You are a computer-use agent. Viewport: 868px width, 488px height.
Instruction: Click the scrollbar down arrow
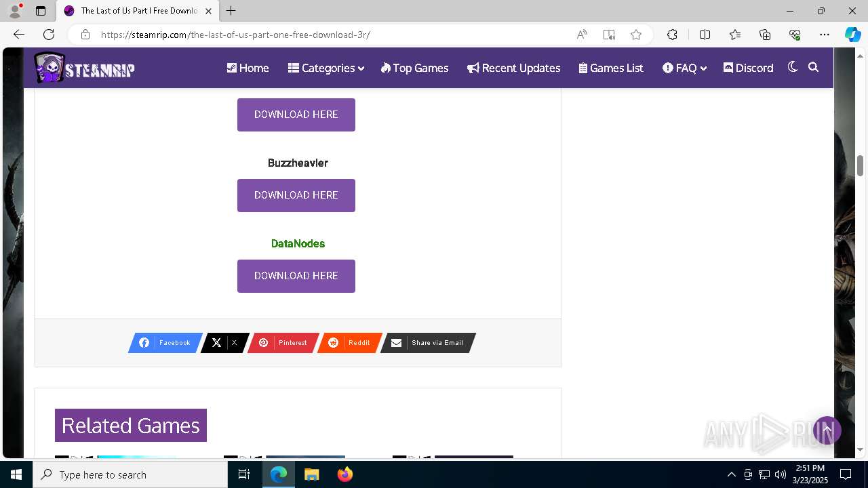[861, 449]
